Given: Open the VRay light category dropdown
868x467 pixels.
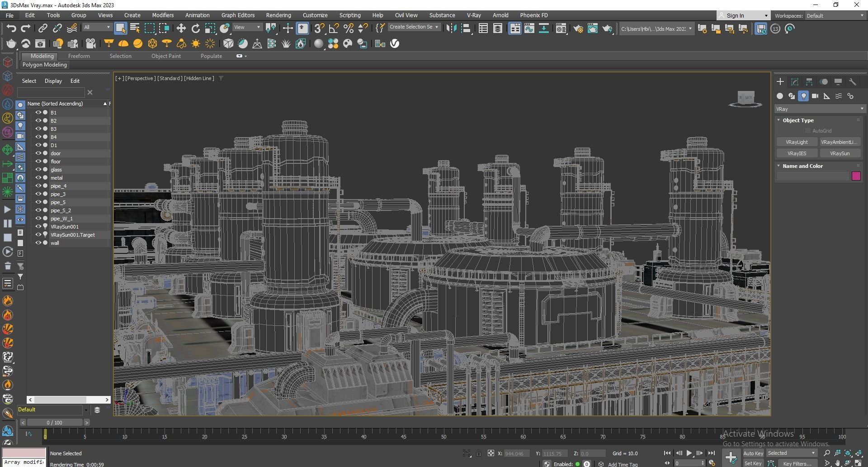Looking at the screenshot, I should 820,109.
